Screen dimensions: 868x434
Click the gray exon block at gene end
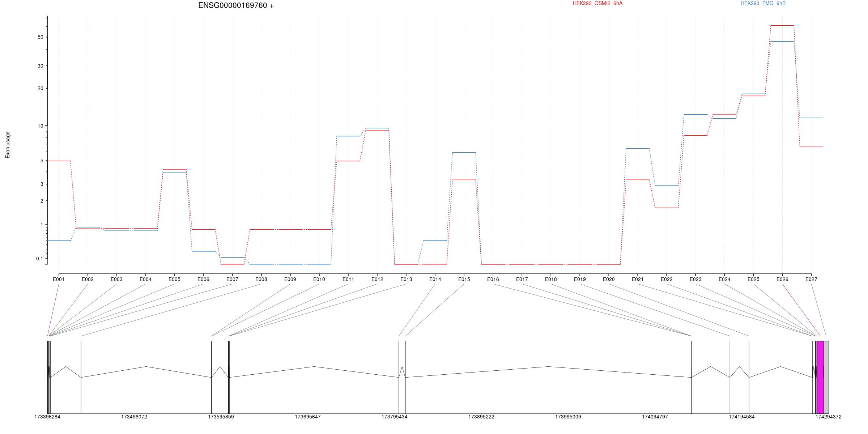coord(826,377)
